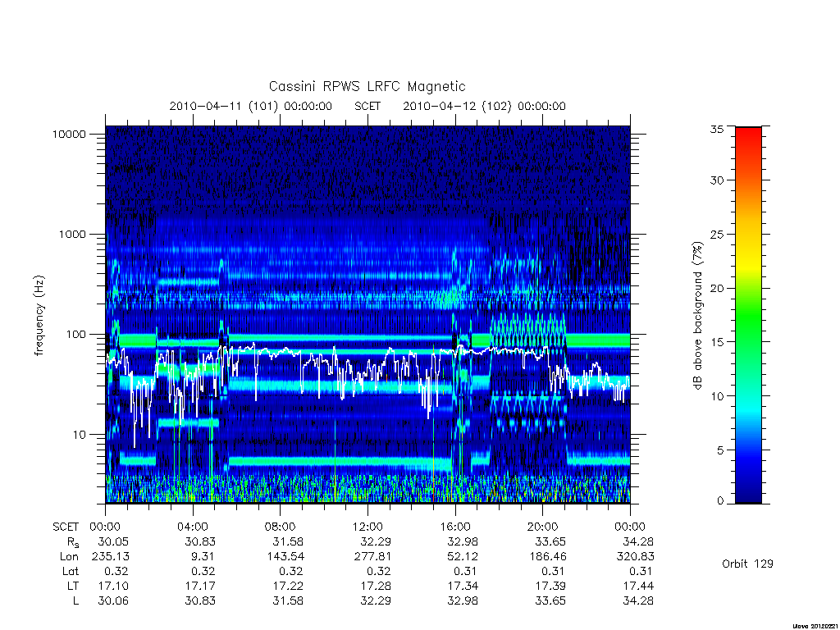Click the L value 34.28
Image resolution: width=840 pixels, height=630 pixels.
pyautogui.click(x=638, y=601)
